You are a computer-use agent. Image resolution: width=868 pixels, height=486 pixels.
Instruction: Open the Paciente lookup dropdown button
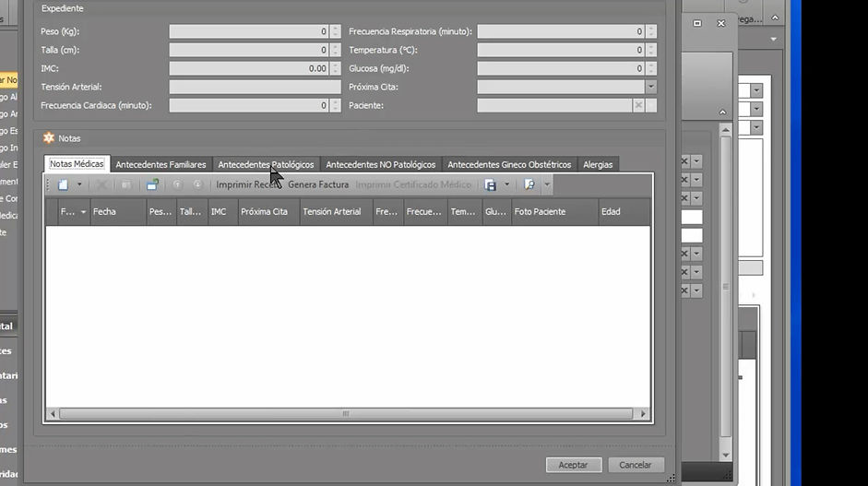(x=651, y=105)
